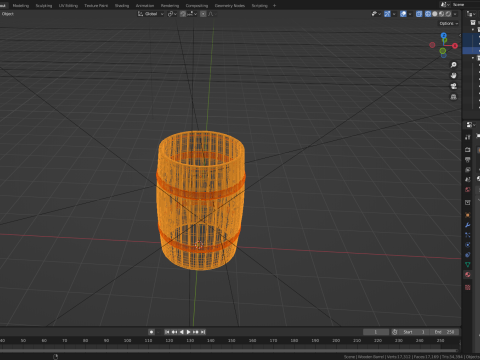Select material preview viewport shading
Viewport: 480px width, 360px height.
pyautogui.click(x=441, y=14)
